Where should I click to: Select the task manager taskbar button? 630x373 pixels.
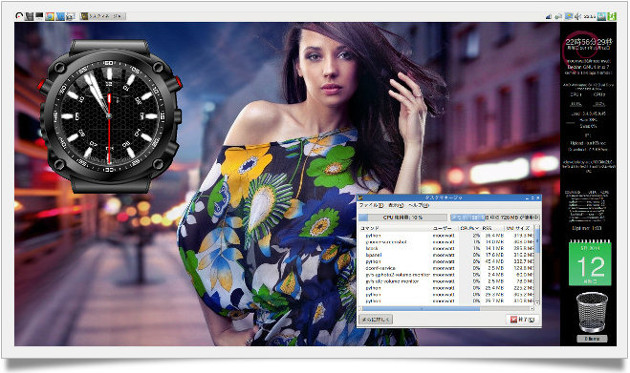[x=102, y=16]
